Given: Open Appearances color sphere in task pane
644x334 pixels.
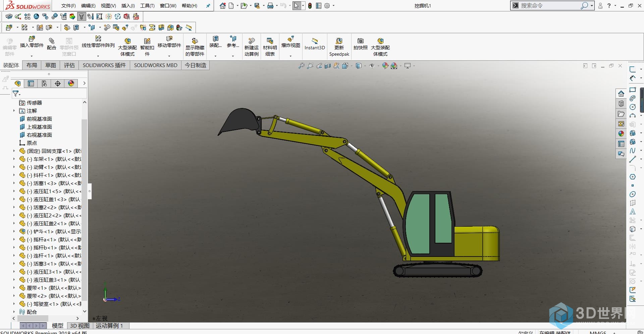Looking at the screenshot, I should 621,134.
